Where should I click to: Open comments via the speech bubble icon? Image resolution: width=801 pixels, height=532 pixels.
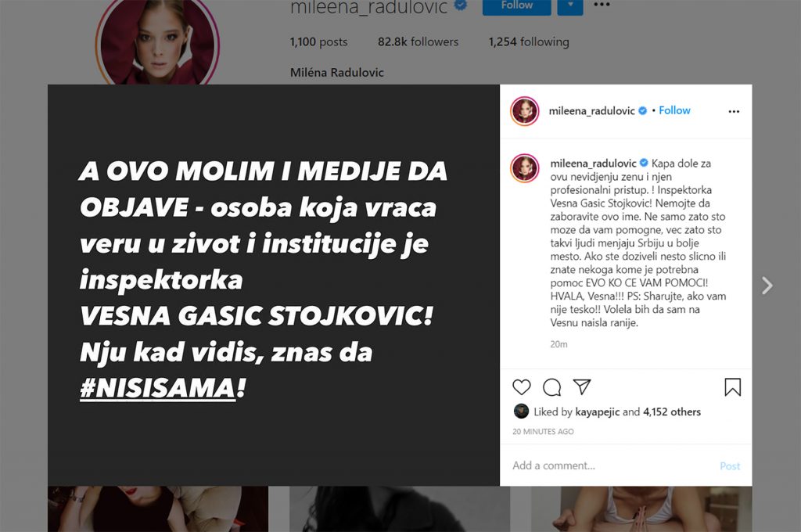coord(551,386)
